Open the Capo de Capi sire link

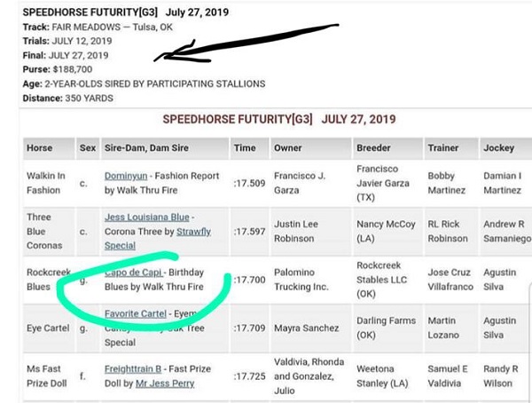[134, 273]
